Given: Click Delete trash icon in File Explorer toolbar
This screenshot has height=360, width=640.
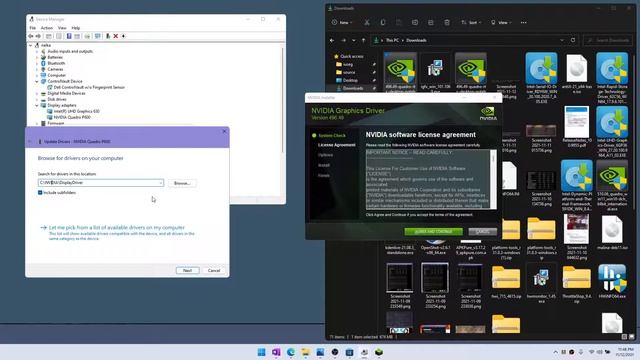Looking at the screenshot, I should coord(447,22).
